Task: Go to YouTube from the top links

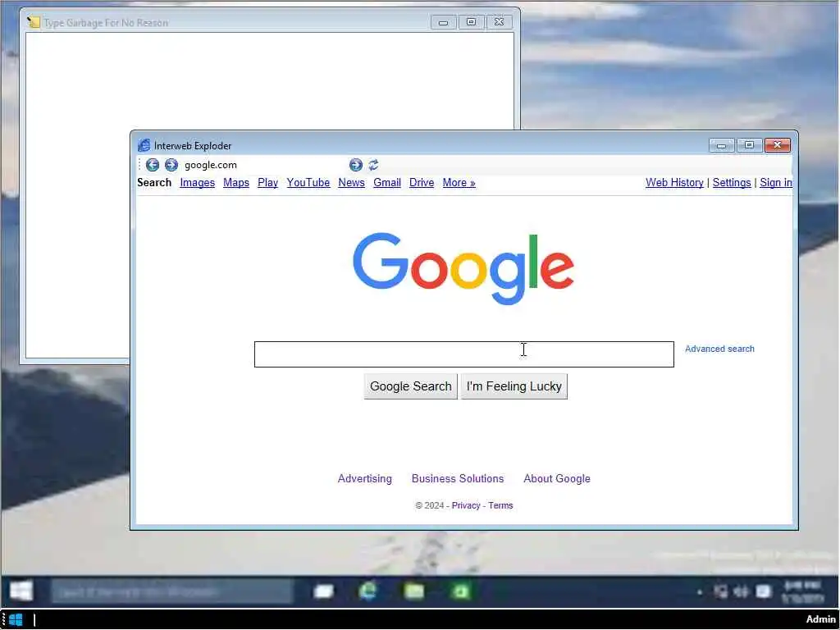Action: pyautogui.click(x=308, y=183)
